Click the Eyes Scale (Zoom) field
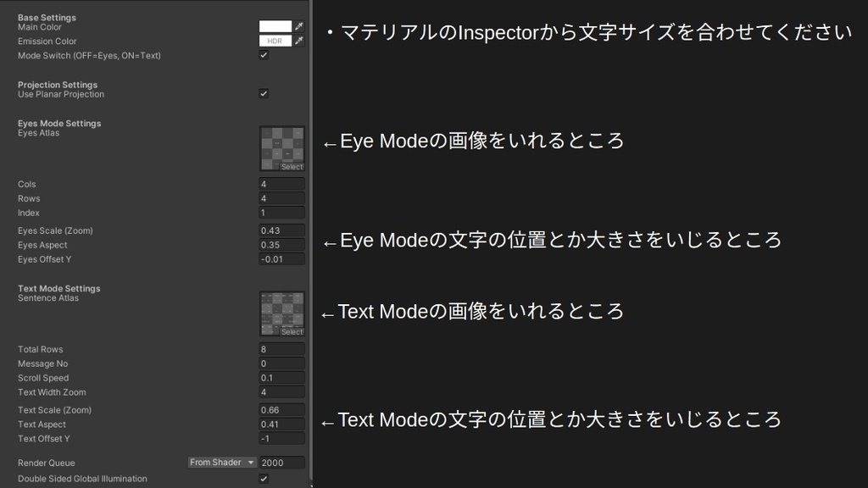The image size is (868, 488). [282, 230]
